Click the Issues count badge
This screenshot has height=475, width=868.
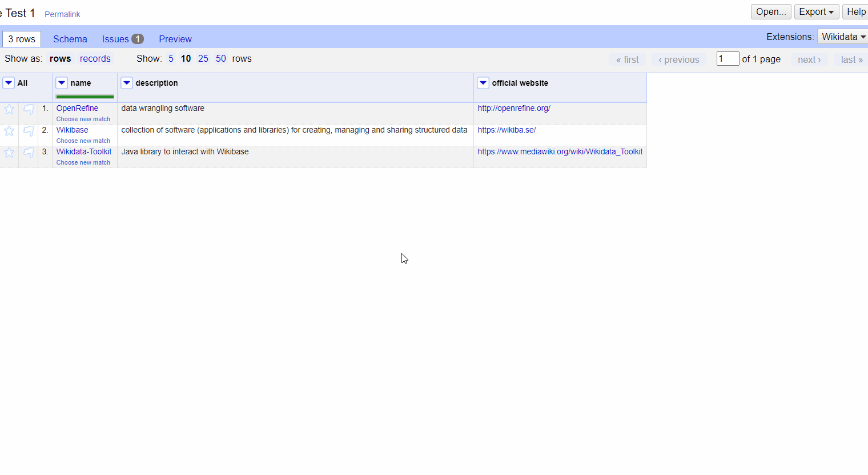[138, 39]
